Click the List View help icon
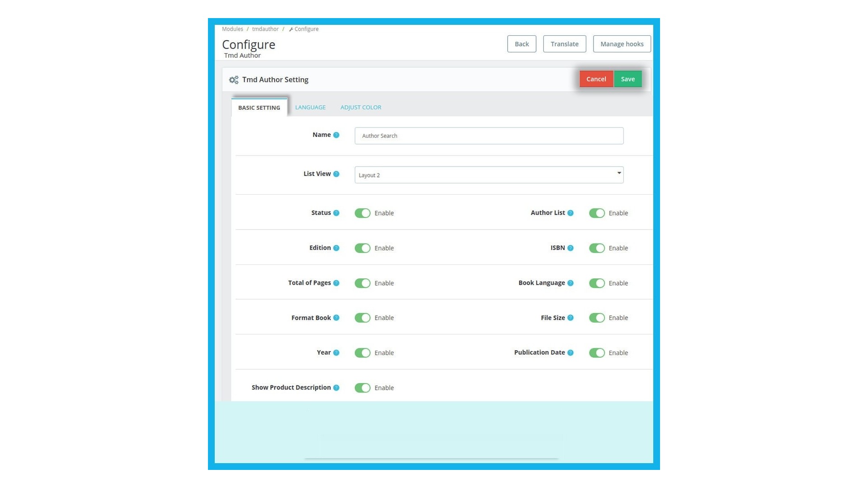The image size is (868, 488). (336, 174)
